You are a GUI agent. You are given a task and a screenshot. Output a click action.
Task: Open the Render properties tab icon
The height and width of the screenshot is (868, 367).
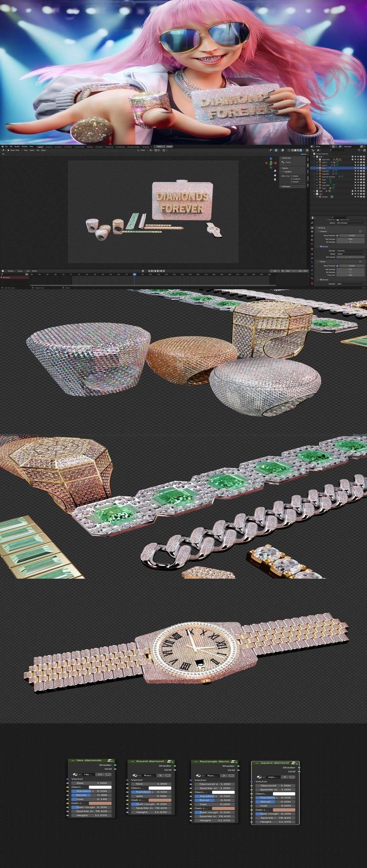coord(312,228)
